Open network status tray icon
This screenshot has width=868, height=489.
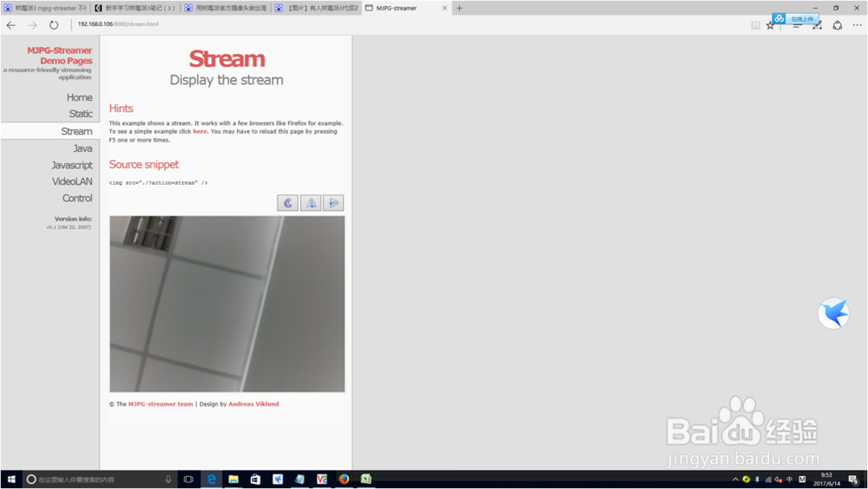pos(768,479)
